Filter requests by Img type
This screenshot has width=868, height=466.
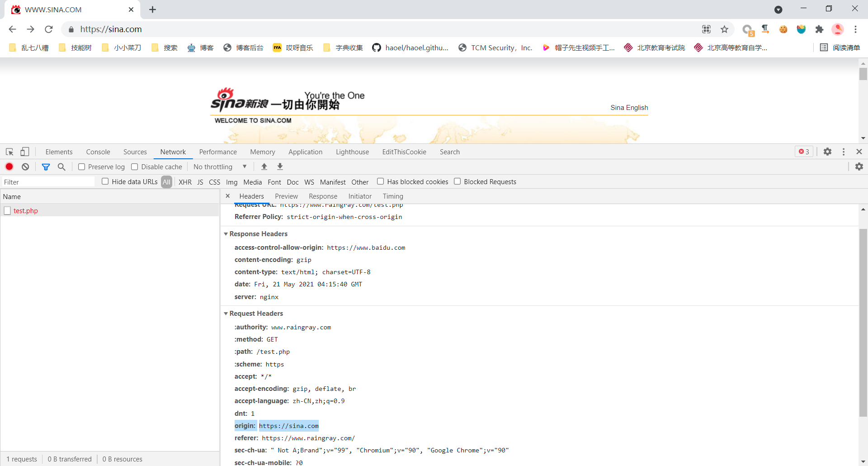click(x=231, y=182)
